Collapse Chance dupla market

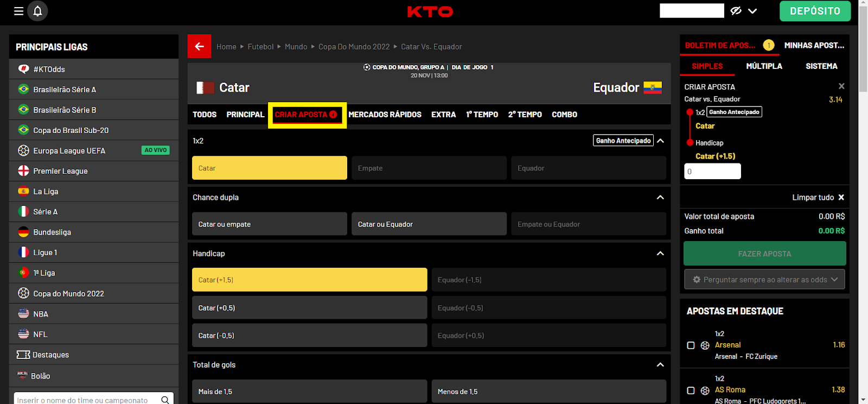coord(660,197)
